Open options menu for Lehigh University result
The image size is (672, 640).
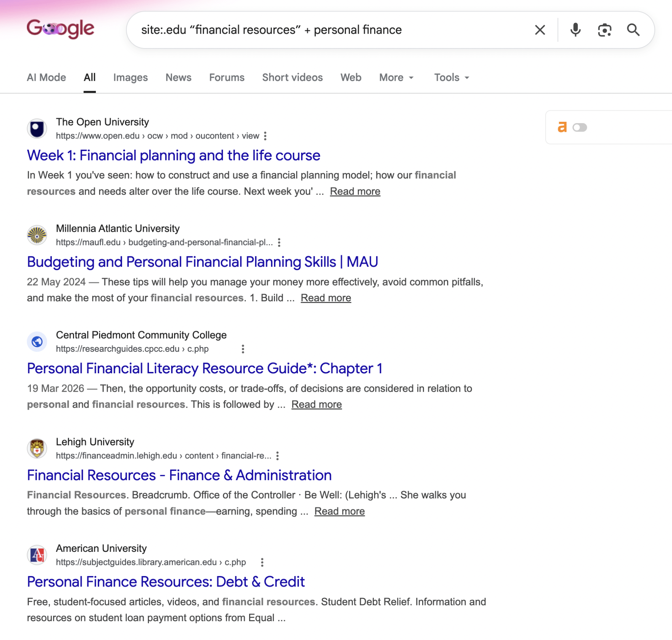278,456
